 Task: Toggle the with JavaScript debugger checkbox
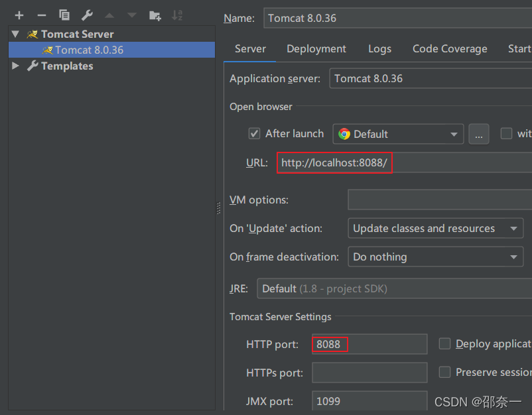click(x=506, y=134)
